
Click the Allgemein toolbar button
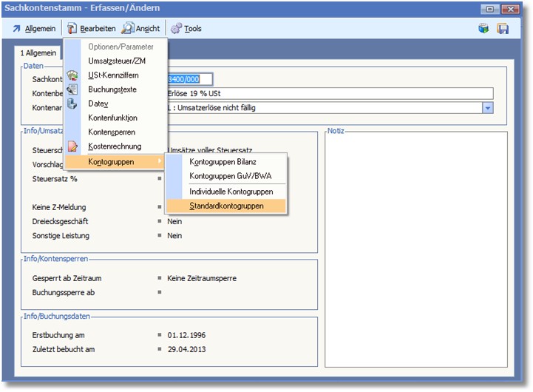pyautogui.click(x=34, y=29)
